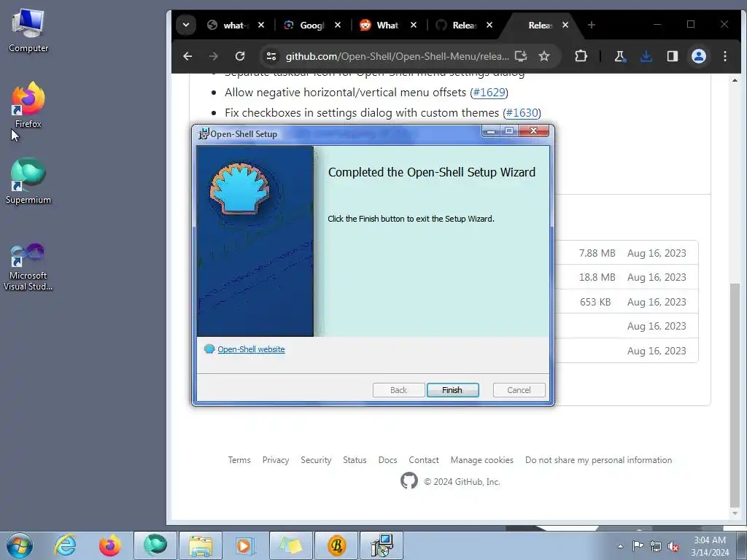Image resolution: width=747 pixels, height=560 pixels.
Task: Click the Open-Shell Setup title bar icon
Action: [204, 134]
